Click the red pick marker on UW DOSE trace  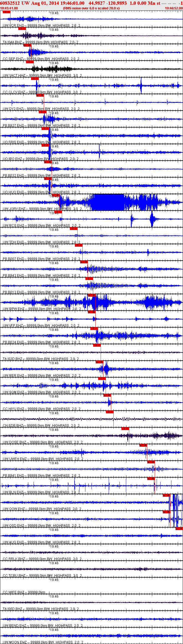tap(125, 429)
